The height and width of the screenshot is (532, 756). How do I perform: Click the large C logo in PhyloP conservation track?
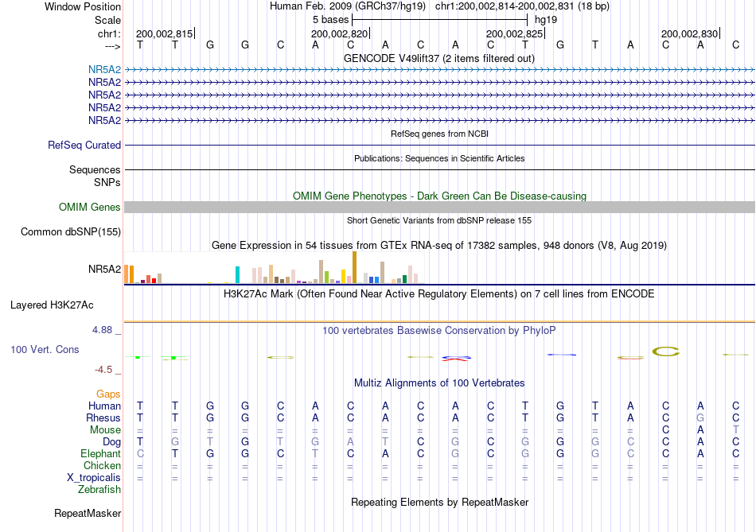[x=666, y=351]
